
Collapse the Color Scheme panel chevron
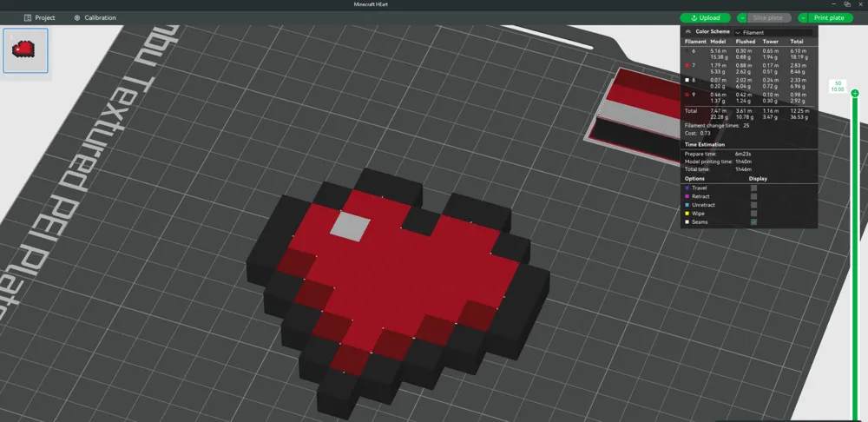pos(688,31)
